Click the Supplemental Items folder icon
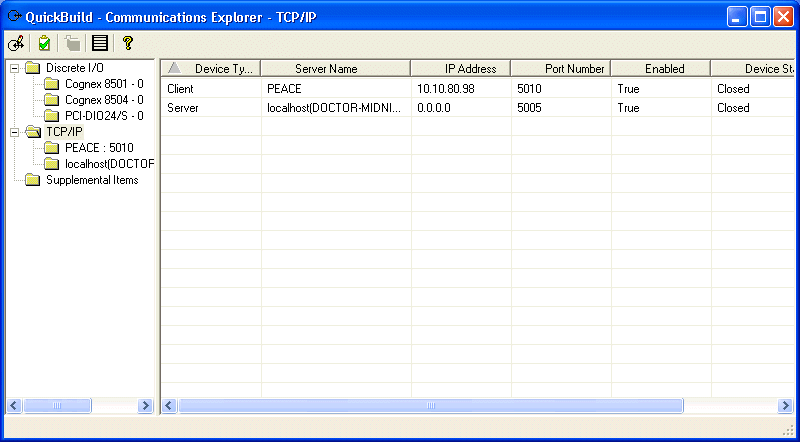 tap(33, 180)
